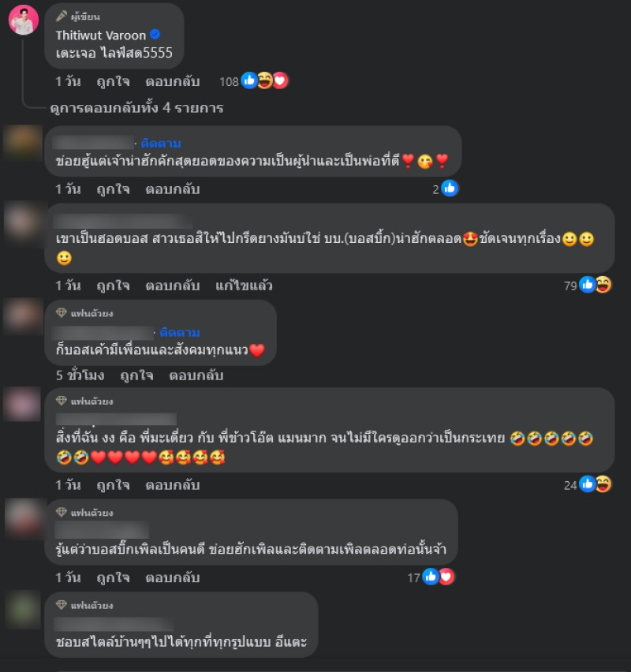Like the 5-hour-old comment

point(136,375)
